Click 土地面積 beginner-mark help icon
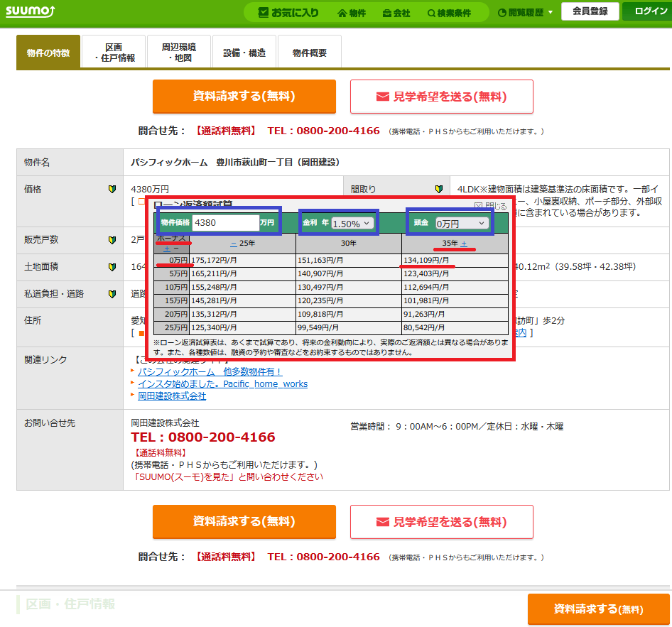 [x=112, y=267]
